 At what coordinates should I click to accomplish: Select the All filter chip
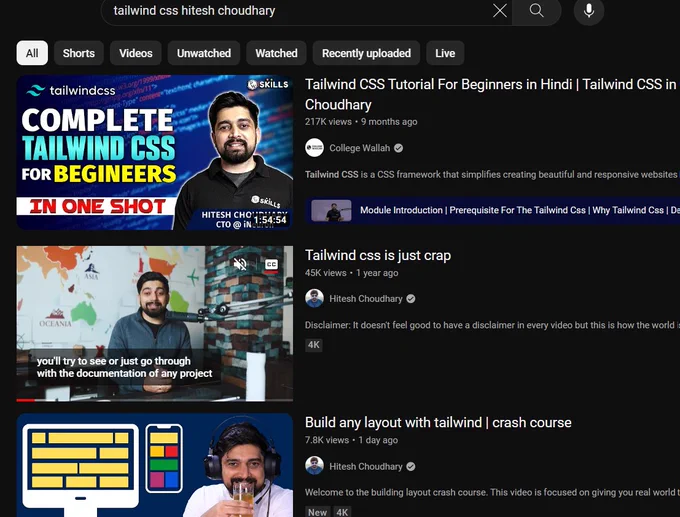(32, 53)
